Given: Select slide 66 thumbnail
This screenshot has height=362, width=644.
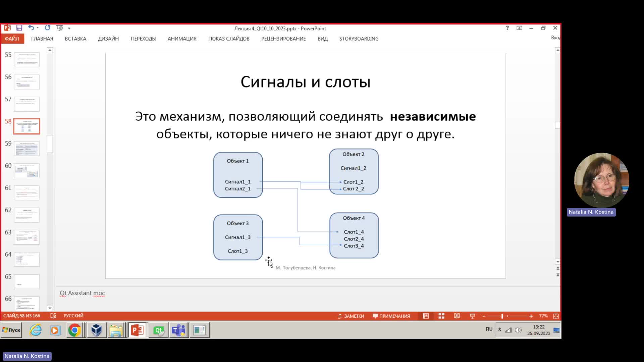Looking at the screenshot, I should [26, 303].
